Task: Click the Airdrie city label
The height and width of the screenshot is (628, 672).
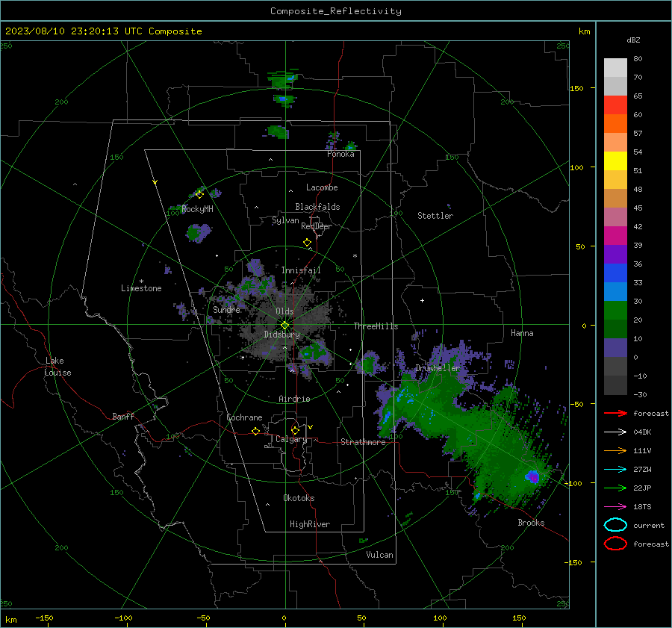Action: pos(294,399)
